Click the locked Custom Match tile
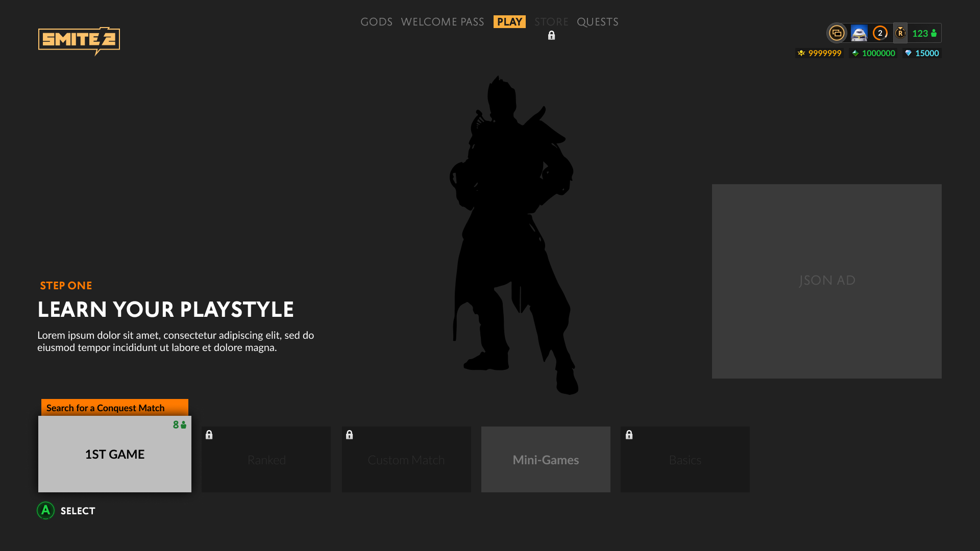 tap(406, 460)
